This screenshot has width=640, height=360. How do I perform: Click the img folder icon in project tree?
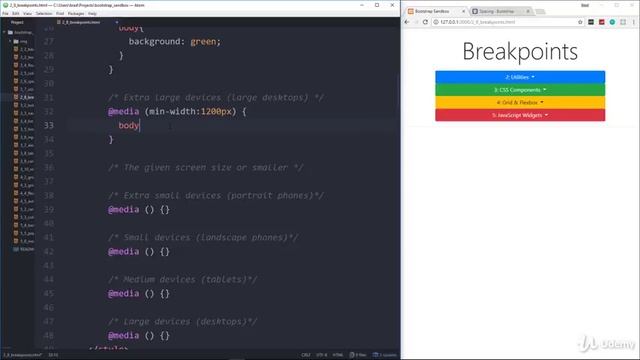16,41
